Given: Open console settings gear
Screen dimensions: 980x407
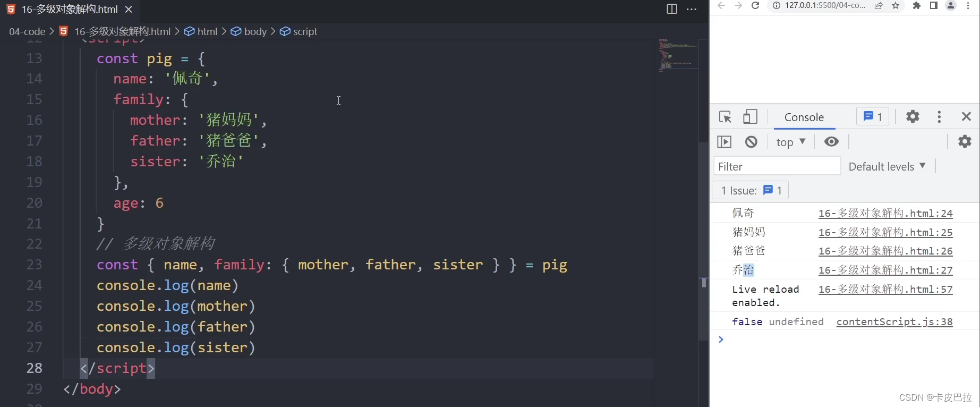Looking at the screenshot, I should [x=965, y=141].
